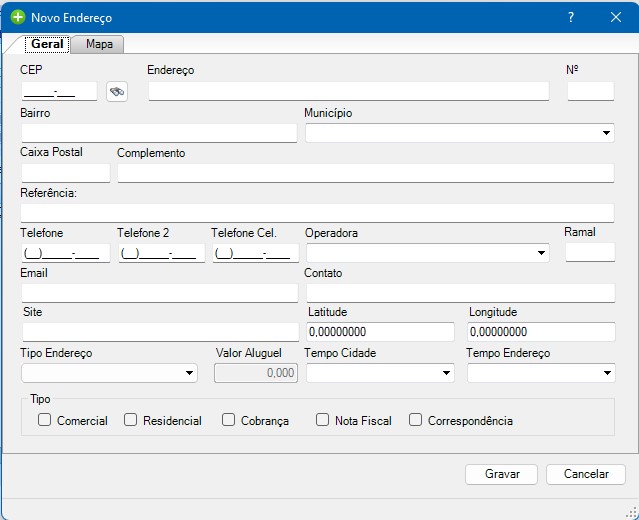Select the Geral tab

click(x=48, y=45)
